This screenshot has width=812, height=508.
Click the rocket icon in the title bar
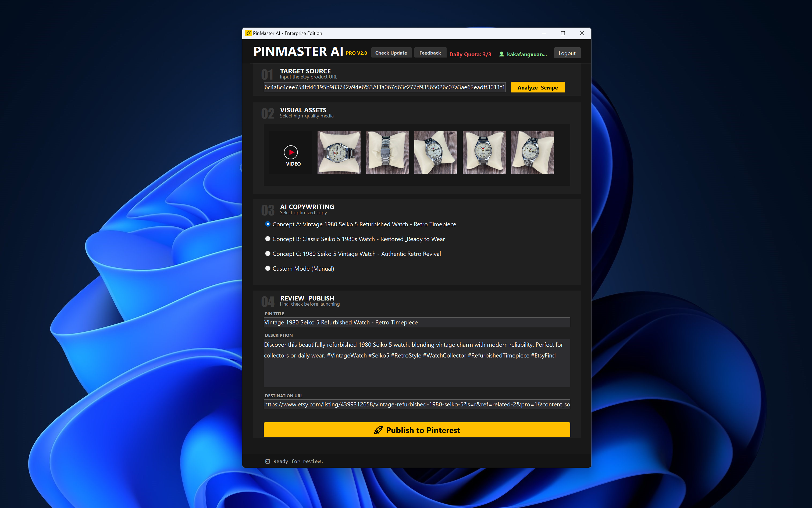(x=248, y=33)
